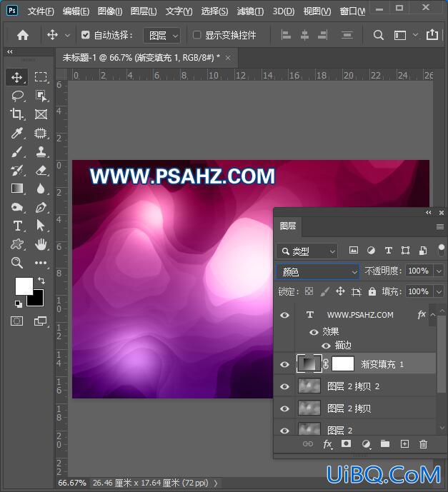This screenshot has height=492, width=448.
Task: Select the History Brush tool
Action: (x=16, y=171)
